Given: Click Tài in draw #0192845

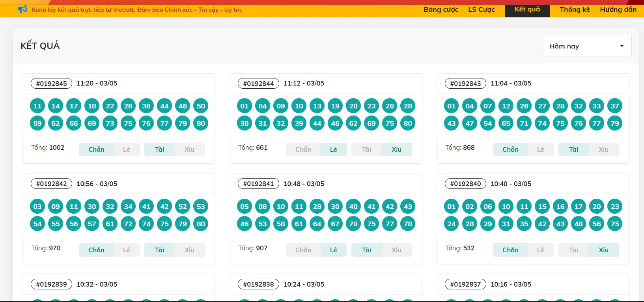Looking at the screenshot, I should (159, 149).
